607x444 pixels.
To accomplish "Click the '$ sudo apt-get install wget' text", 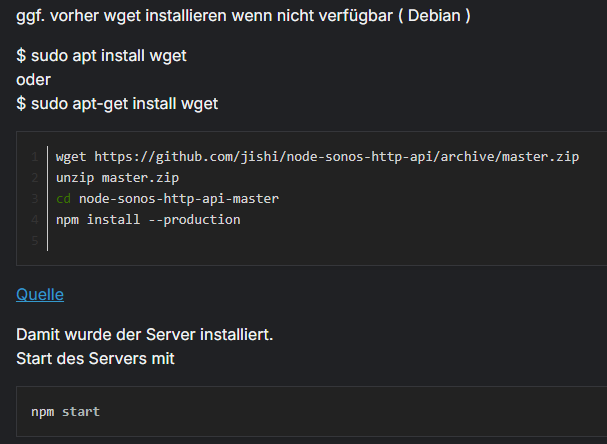I will [x=117, y=103].
